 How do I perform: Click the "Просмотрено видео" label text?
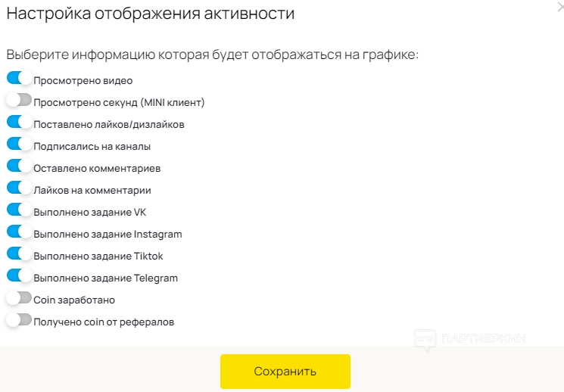pyautogui.click(x=83, y=80)
